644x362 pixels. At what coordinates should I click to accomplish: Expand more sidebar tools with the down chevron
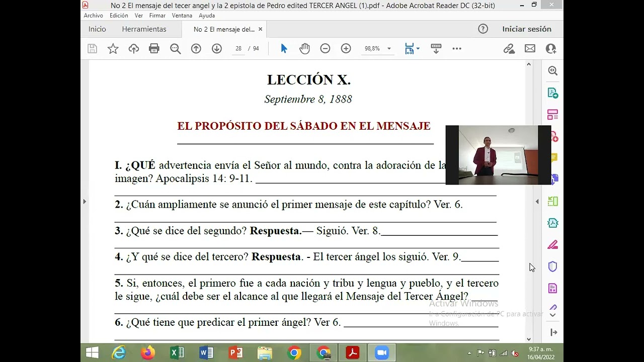(x=552, y=315)
